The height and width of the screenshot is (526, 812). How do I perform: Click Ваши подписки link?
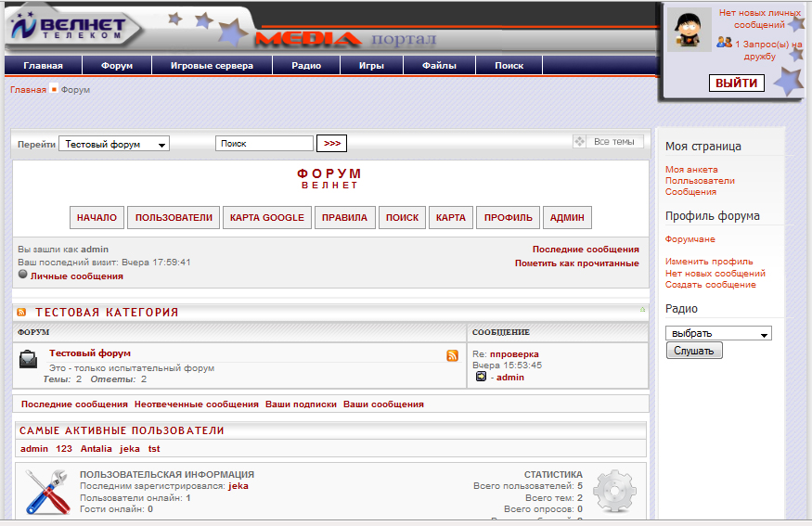pyautogui.click(x=301, y=404)
